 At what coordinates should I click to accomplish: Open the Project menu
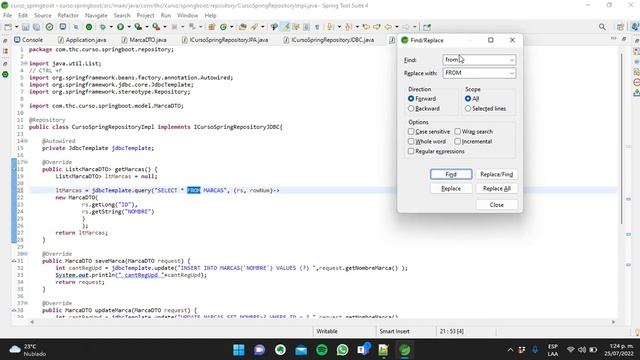(145, 16)
